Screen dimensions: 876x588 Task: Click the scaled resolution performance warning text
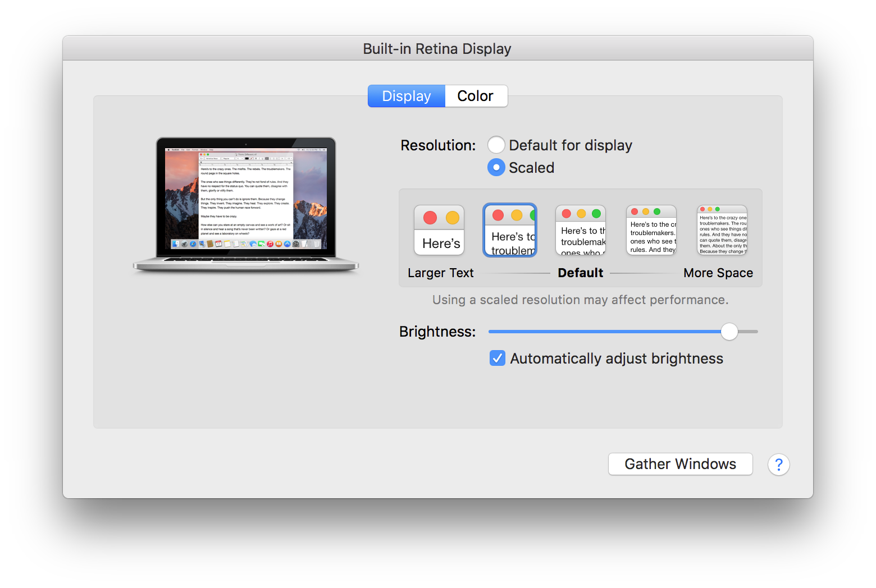[x=581, y=300]
